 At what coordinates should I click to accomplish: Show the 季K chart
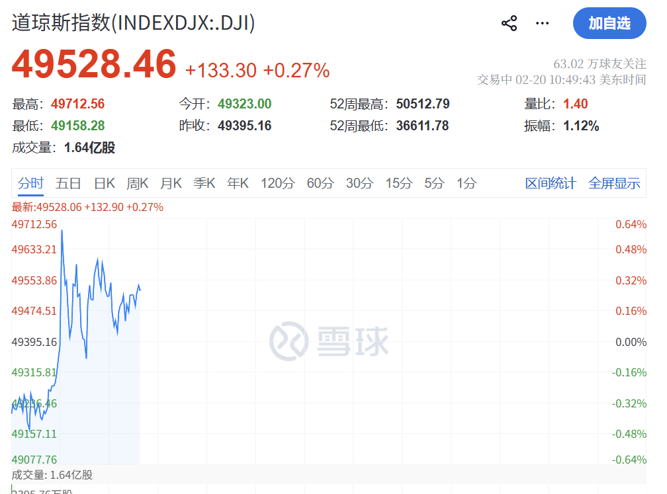(204, 183)
